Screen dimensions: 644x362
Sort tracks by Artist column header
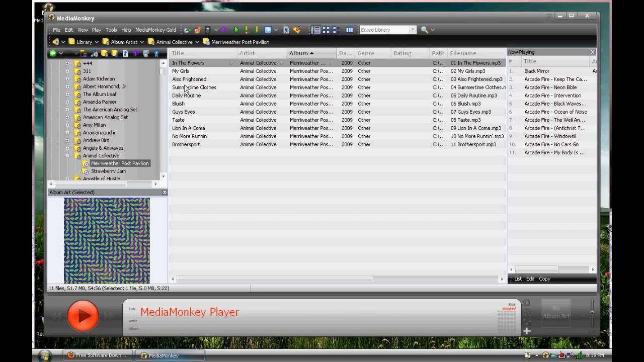point(262,53)
